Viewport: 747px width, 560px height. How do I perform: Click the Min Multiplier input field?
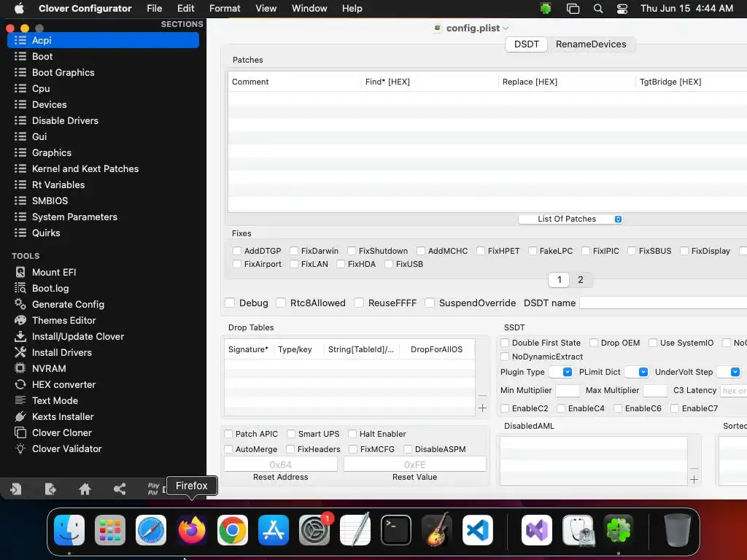point(568,391)
